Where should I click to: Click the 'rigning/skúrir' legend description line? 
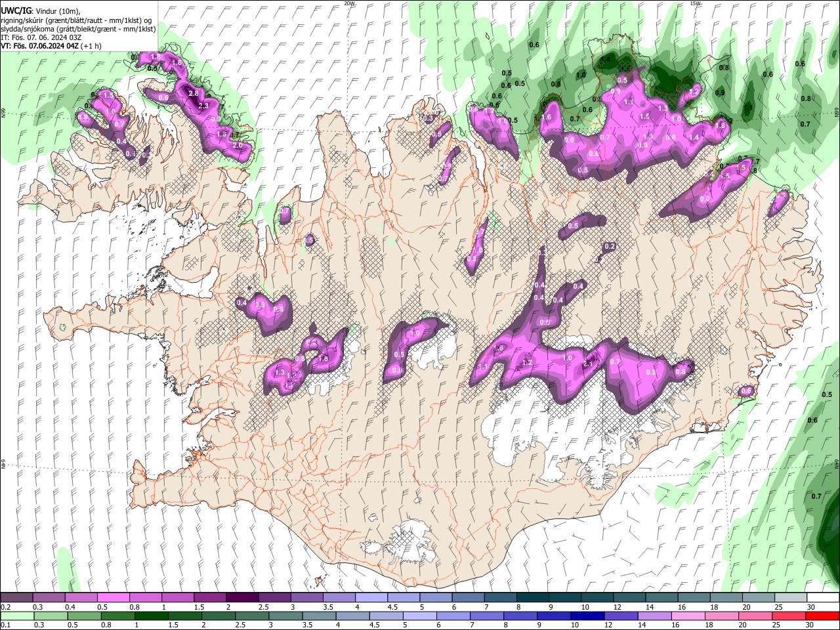click(75, 20)
